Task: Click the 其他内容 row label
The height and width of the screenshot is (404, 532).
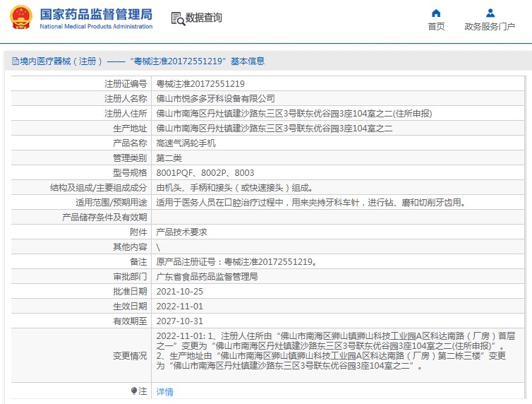Action: click(x=130, y=247)
